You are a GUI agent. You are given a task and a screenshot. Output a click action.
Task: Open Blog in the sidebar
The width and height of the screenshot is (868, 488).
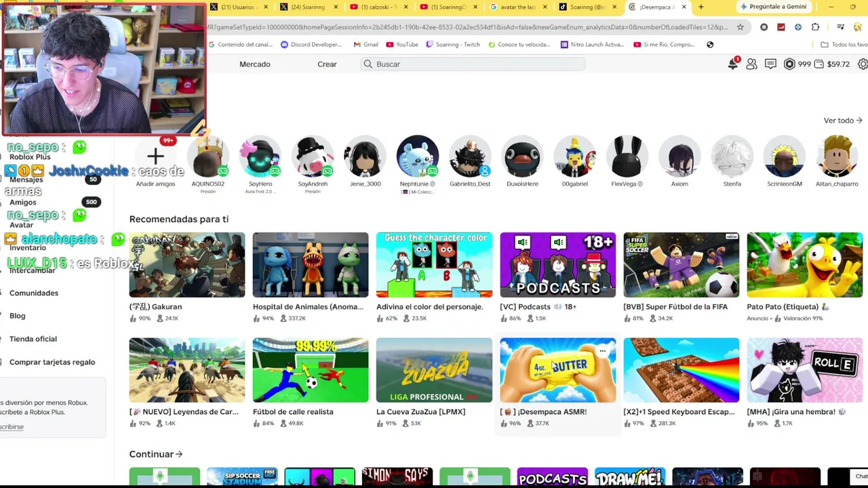pos(18,316)
